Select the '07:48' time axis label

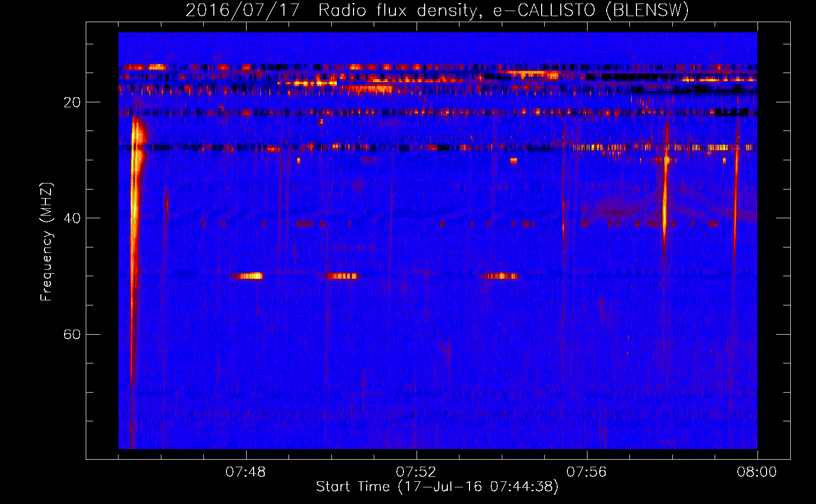click(x=246, y=472)
